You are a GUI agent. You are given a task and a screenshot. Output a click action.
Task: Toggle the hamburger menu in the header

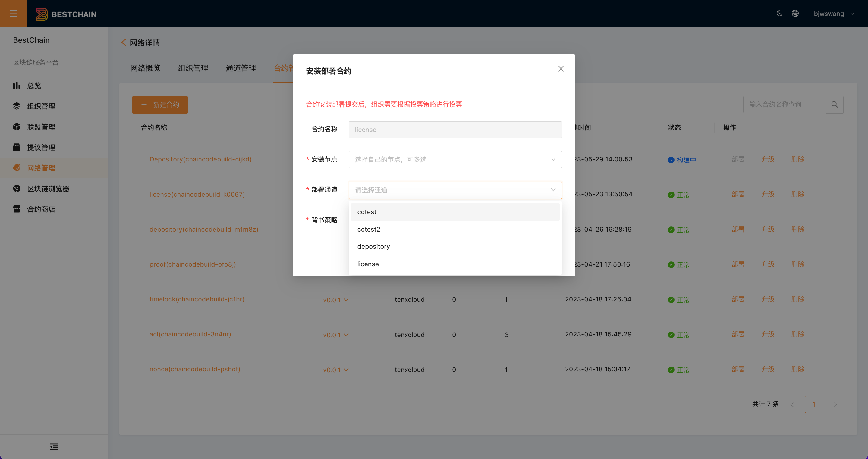coord(14,14)
